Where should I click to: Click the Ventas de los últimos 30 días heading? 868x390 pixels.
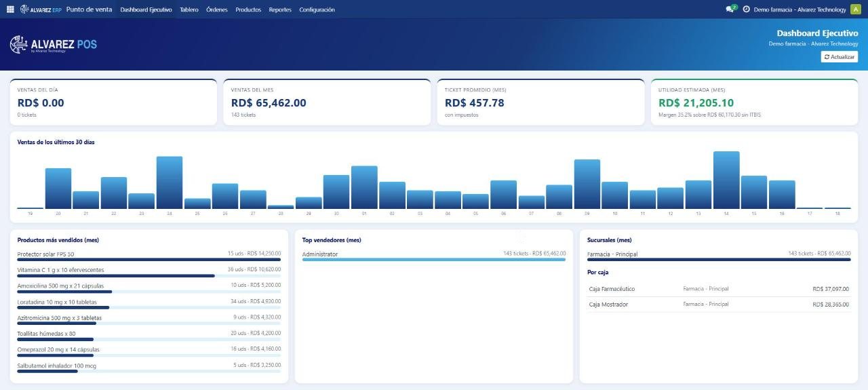[x=56, y=142]
